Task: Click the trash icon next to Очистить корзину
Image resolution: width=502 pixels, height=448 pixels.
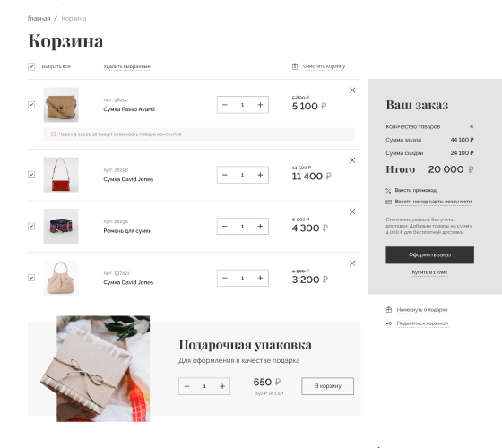Action: click(x=295, y=66)
